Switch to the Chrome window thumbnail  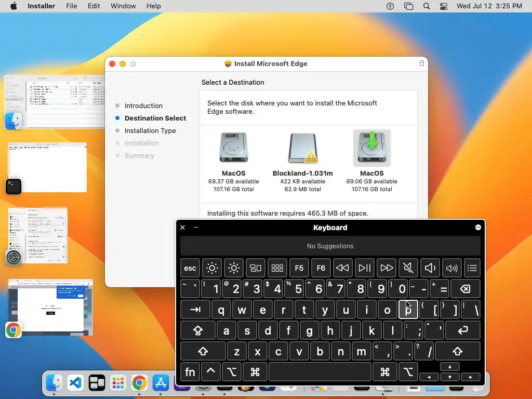(x=49, y=308)
